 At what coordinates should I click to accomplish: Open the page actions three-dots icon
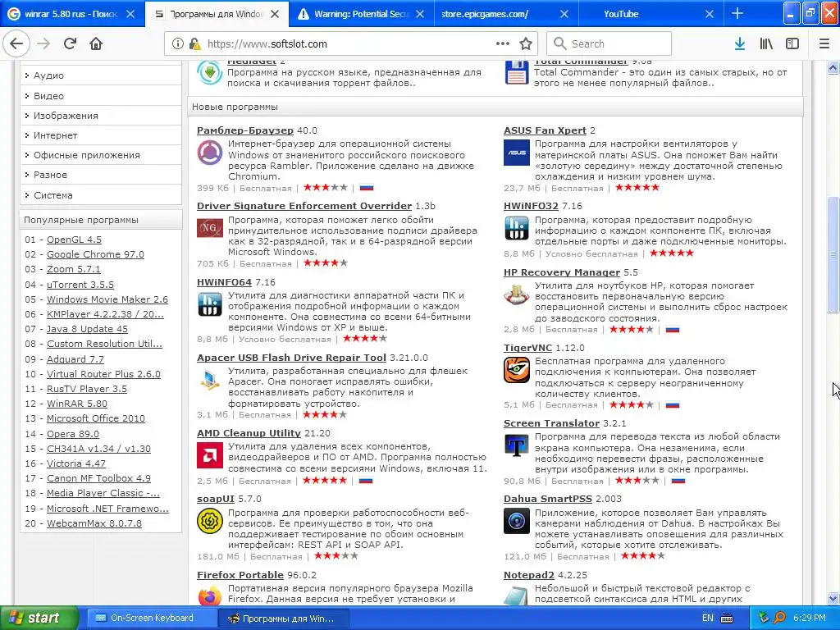[x=503, y=43]
